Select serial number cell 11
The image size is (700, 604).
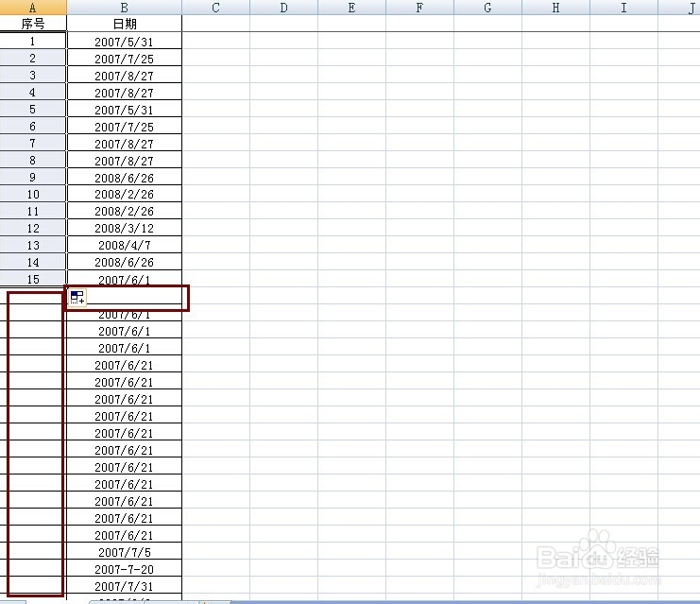tap(33, 211)
